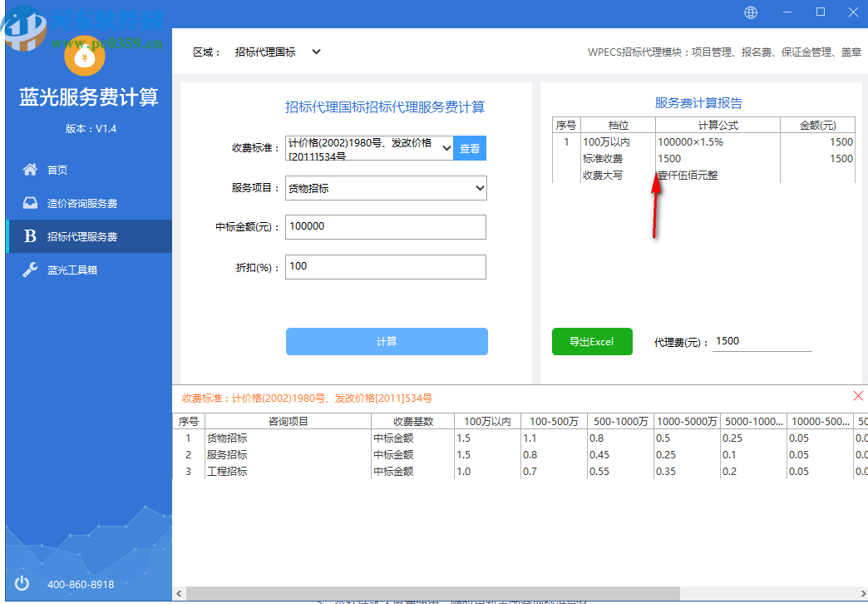
Task: Click the 蓝光服务费计算 logo icon
Action: (86, 57)
